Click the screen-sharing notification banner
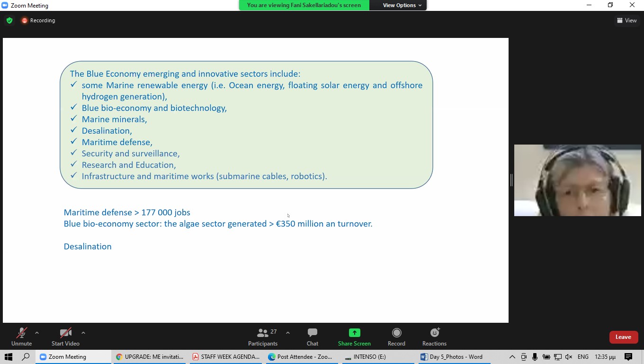 click(x=304, y=5)
